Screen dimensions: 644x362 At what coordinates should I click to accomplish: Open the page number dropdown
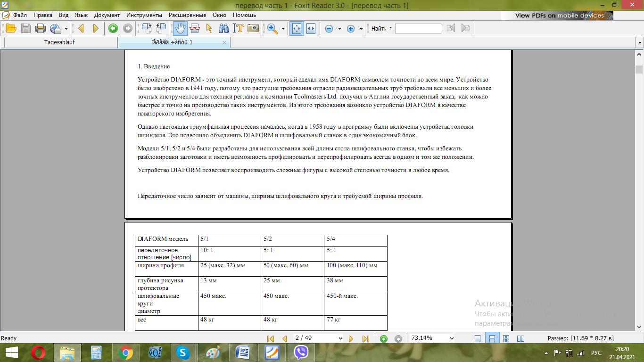pos(340,338)
